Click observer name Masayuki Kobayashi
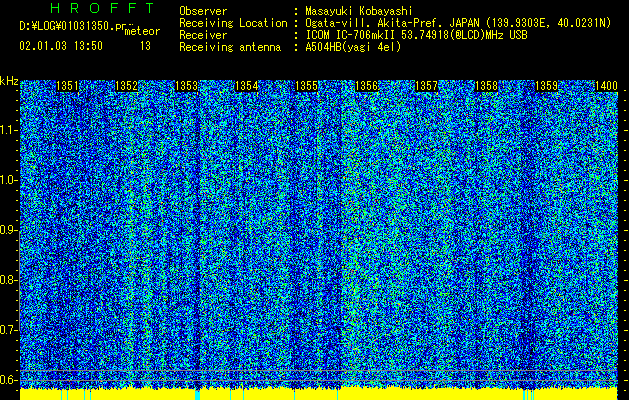The width and height of the screenshot is (629, 400). coord(359,11)
